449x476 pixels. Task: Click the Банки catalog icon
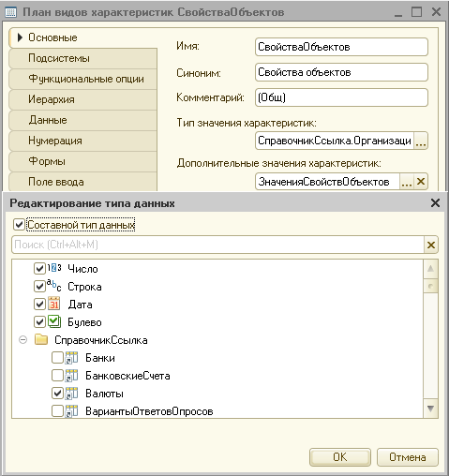[71, 358]
